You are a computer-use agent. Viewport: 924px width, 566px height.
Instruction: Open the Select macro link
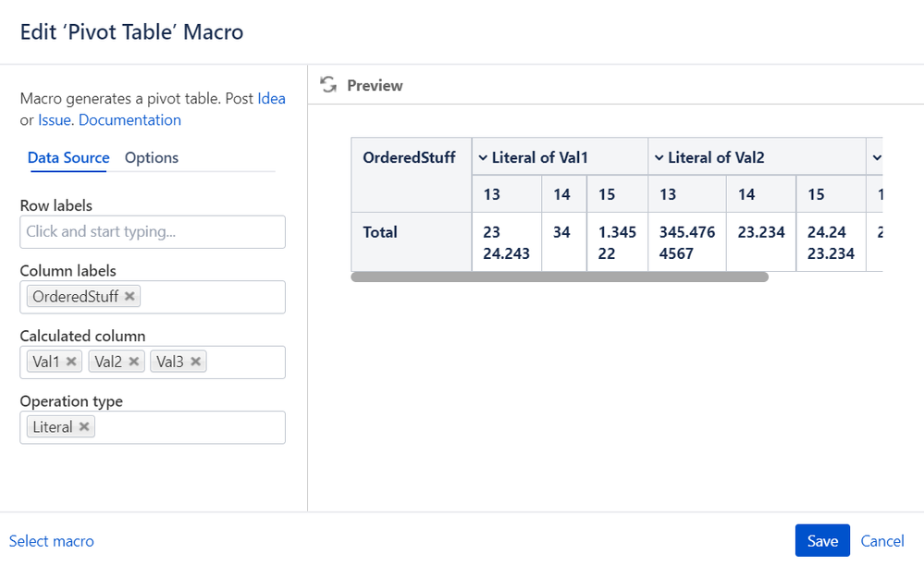52,541
